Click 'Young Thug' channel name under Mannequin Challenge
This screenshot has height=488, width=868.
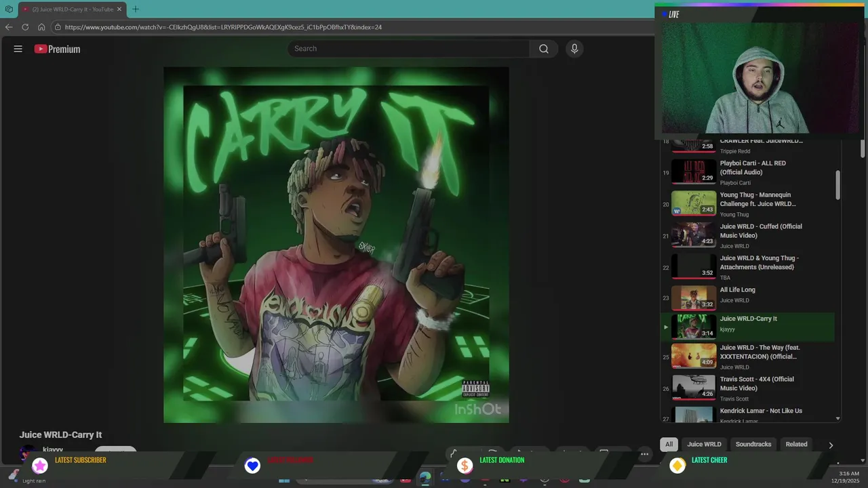coord(734,215)
